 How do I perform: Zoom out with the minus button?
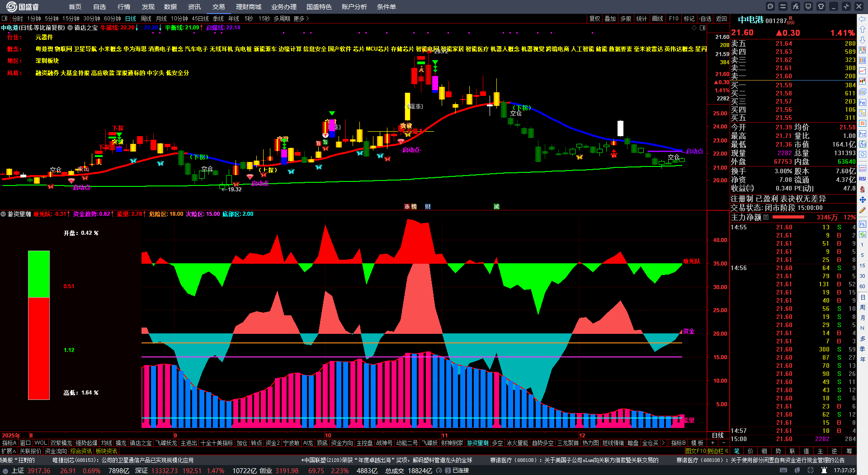723,443
